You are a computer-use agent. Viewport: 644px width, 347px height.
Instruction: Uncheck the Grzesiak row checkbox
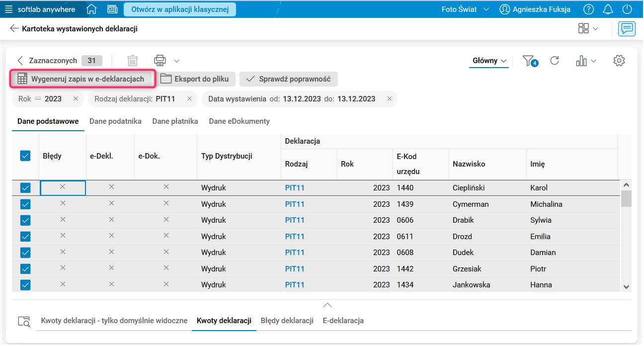click(x=25, y=269)
